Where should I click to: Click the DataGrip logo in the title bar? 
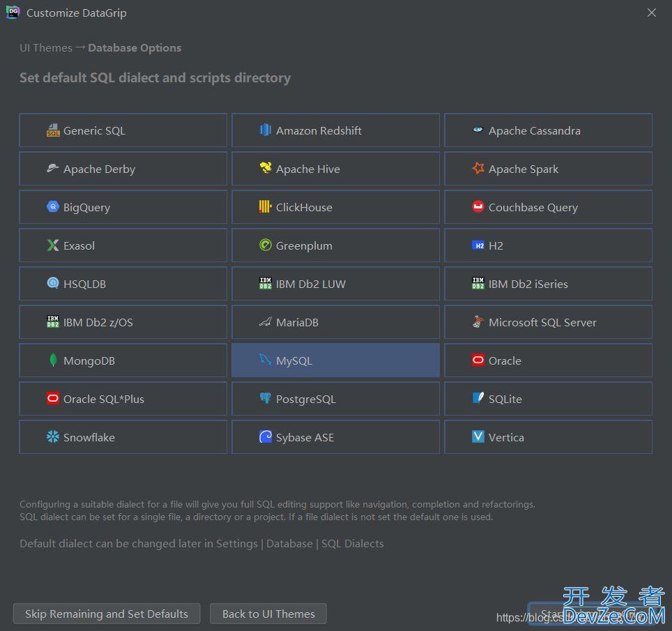click(13, 13)
